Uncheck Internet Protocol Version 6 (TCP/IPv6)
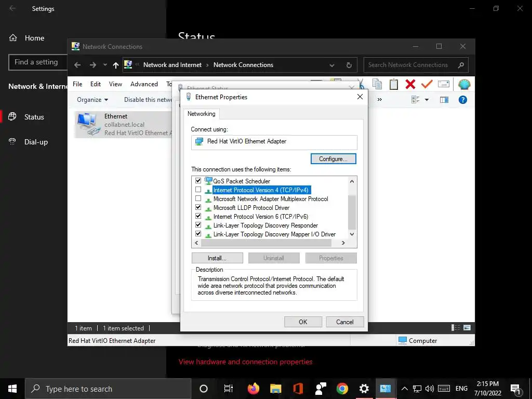The width and height of the screenshot is (532, 399). [x=198, y=216]
